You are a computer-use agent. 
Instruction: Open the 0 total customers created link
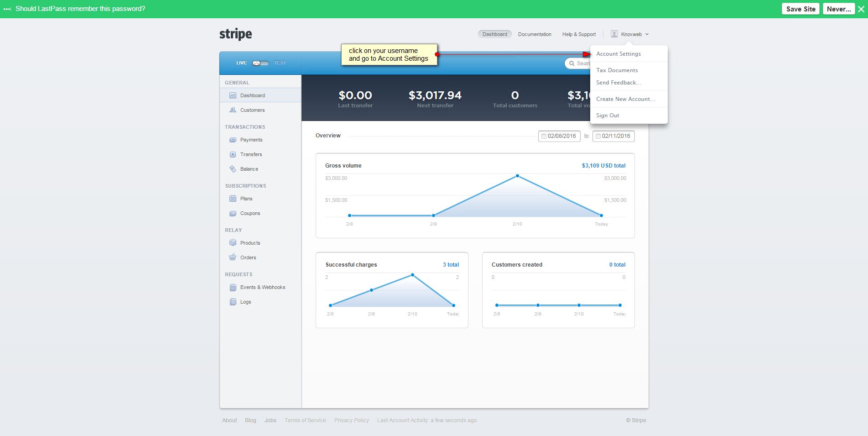coord(617,265)
